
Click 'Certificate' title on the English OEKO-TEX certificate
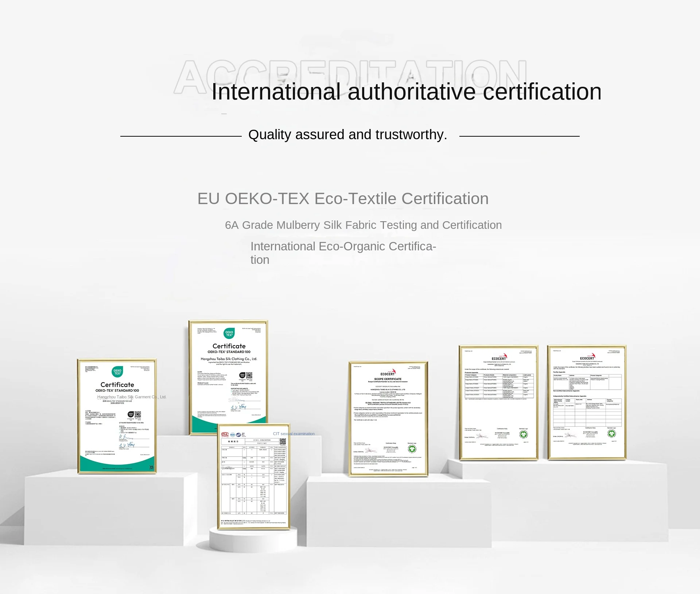click(229, 346)
